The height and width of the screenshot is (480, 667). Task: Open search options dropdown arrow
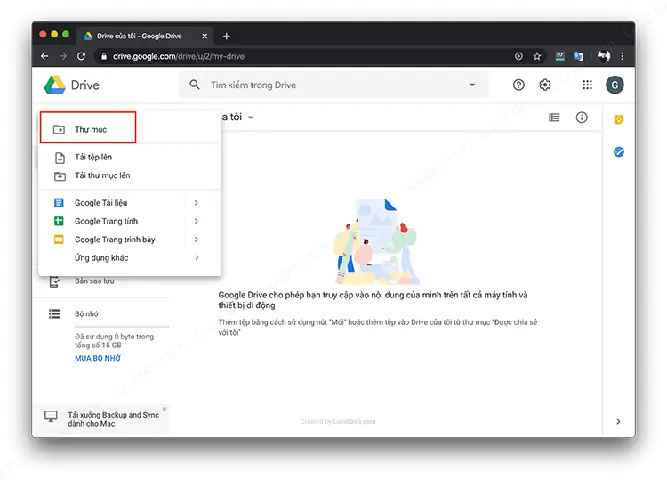click(472, 85)
